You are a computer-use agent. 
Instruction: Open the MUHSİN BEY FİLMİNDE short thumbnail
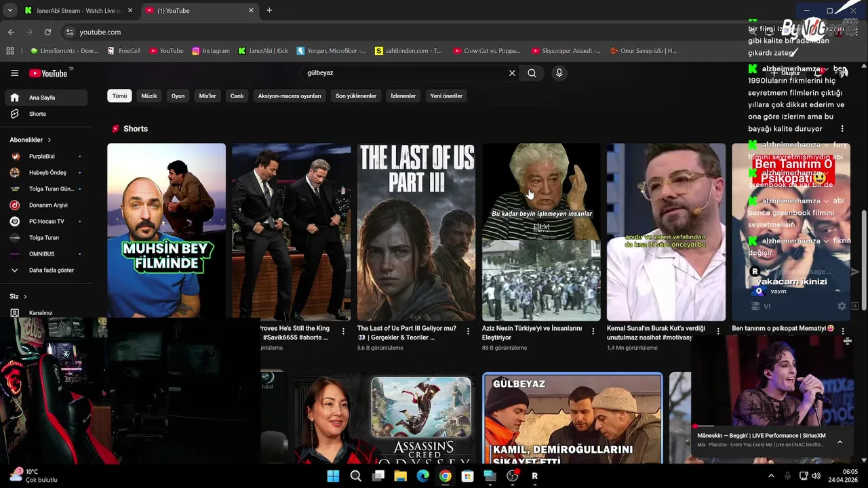(166, 231)
